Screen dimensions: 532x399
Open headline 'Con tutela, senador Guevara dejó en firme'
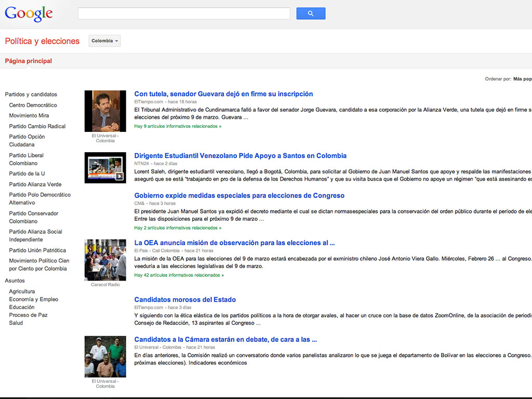point(223,94)
